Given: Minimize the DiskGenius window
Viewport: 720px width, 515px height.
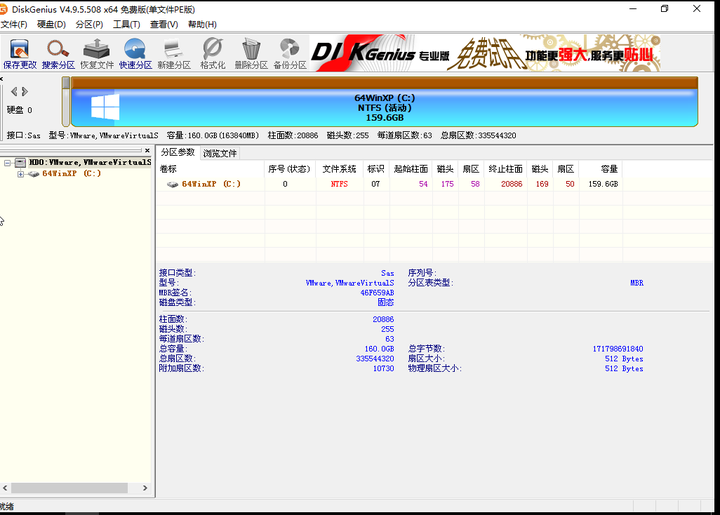Looking at the screenshot, I should point(633,9).
